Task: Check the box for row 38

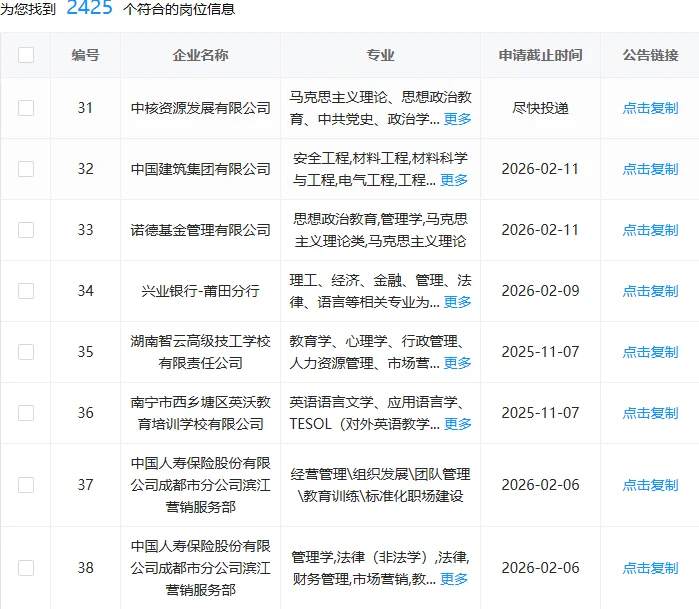Action: [26, 568]
